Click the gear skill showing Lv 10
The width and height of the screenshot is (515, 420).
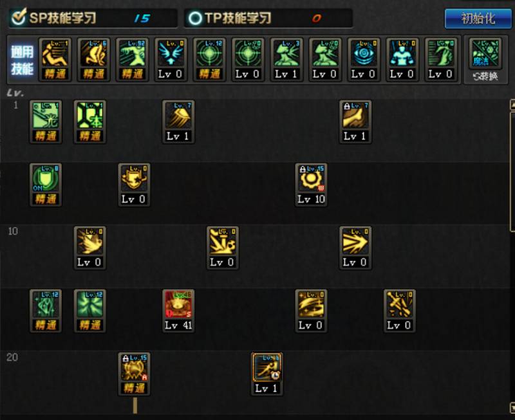(x=311, y=185)
